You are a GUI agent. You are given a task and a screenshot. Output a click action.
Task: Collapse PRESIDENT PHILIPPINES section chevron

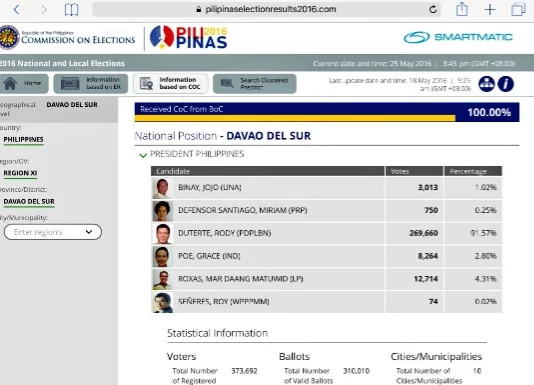click(143, 155)
